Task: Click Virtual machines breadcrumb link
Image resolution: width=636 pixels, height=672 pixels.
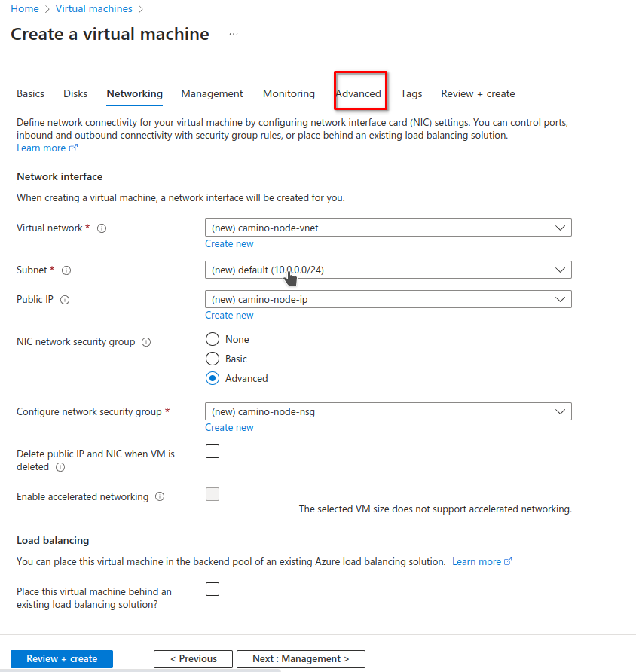Action: click(x=93, y=9)
